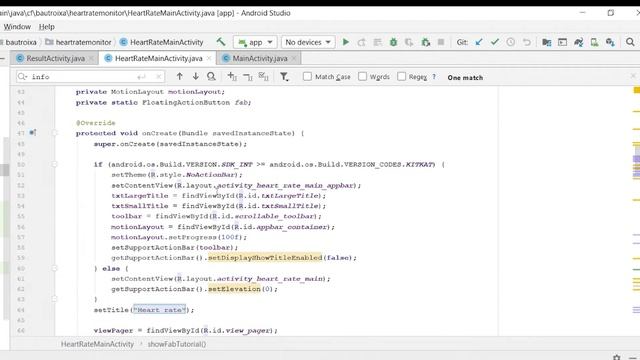Enable Regex checkbox

[x=402, y=76]
